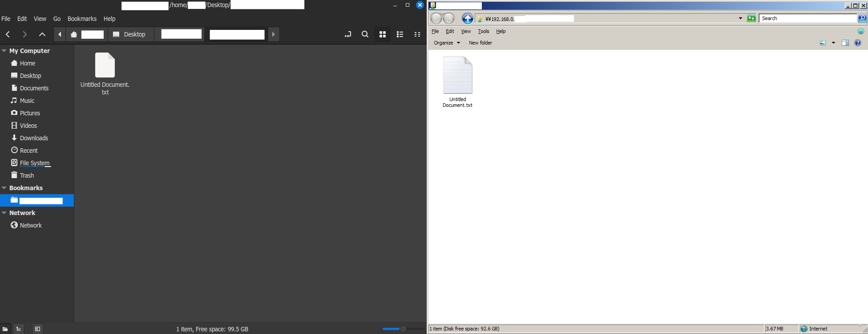Screen dimensions: 868x334
Task: Toggle location entry in Nemo toolbar
Action: click(348, 34)
